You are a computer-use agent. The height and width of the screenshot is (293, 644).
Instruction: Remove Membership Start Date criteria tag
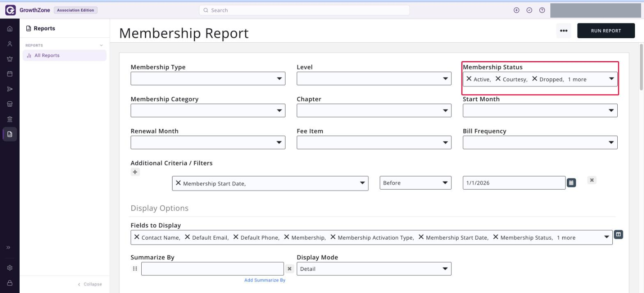178,183
